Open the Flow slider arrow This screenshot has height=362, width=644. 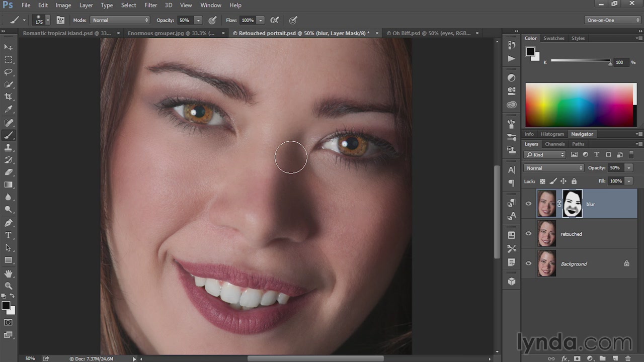[261, 20]
